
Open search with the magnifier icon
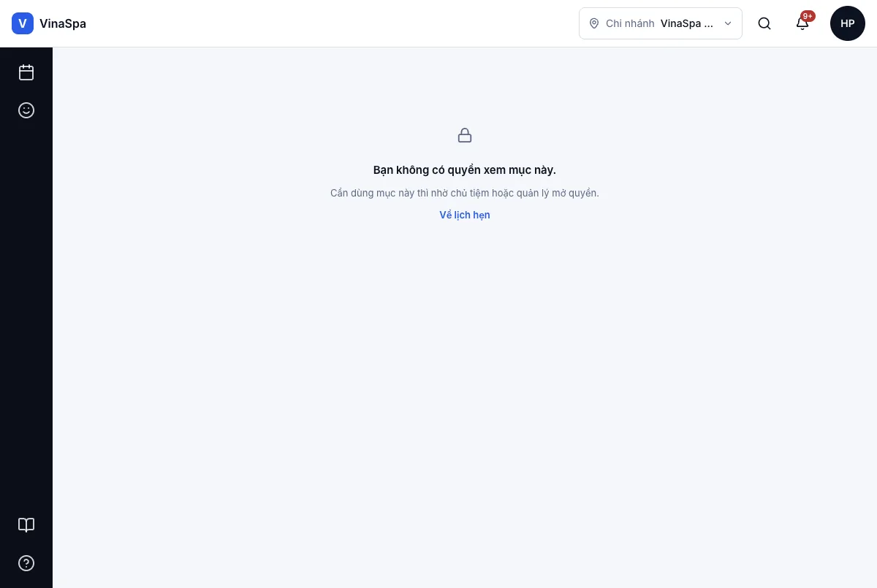click(x=764, y=23)
